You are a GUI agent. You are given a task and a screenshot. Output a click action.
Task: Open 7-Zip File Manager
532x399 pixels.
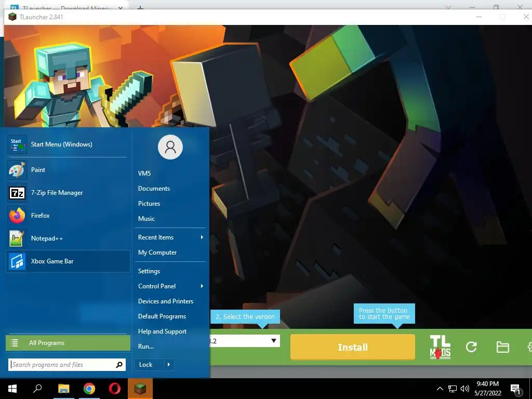[x=68, y=193]
